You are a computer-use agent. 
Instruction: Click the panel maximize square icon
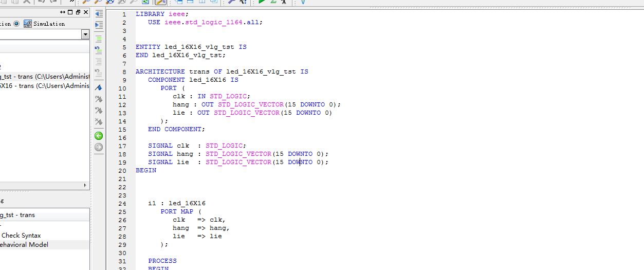point(70,12)
